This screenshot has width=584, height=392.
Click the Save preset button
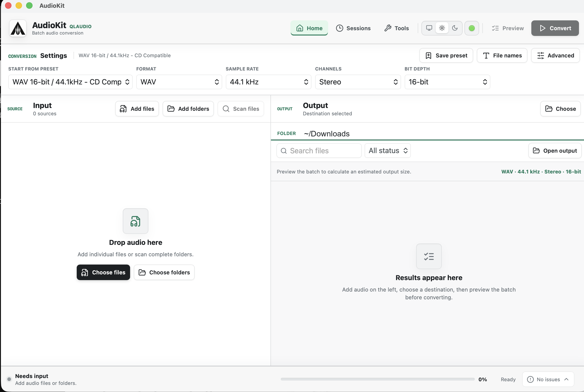446,55
